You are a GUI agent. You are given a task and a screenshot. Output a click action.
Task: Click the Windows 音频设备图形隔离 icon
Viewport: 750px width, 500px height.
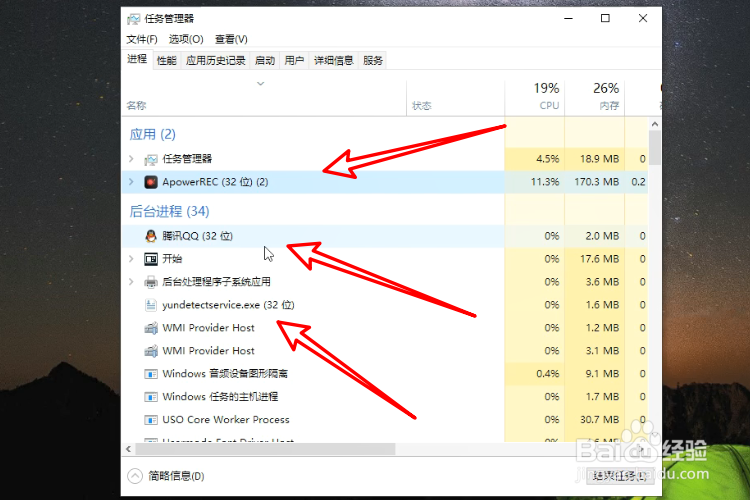[151, 374]
